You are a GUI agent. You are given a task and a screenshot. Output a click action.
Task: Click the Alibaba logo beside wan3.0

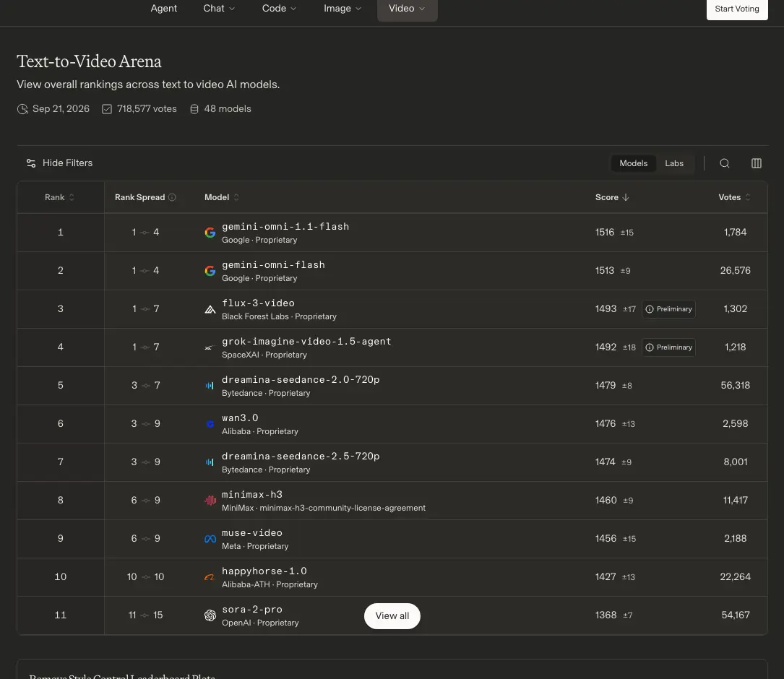[x=210, y=424]
